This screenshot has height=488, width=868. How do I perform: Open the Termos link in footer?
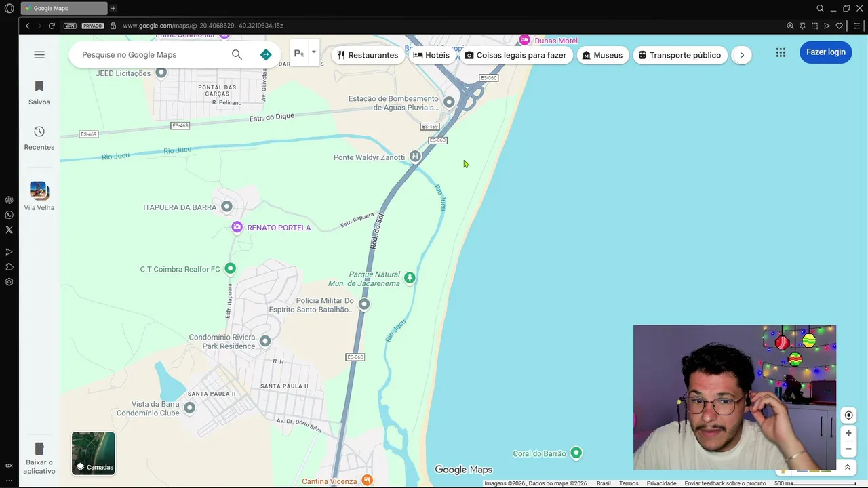coord(629,483)
